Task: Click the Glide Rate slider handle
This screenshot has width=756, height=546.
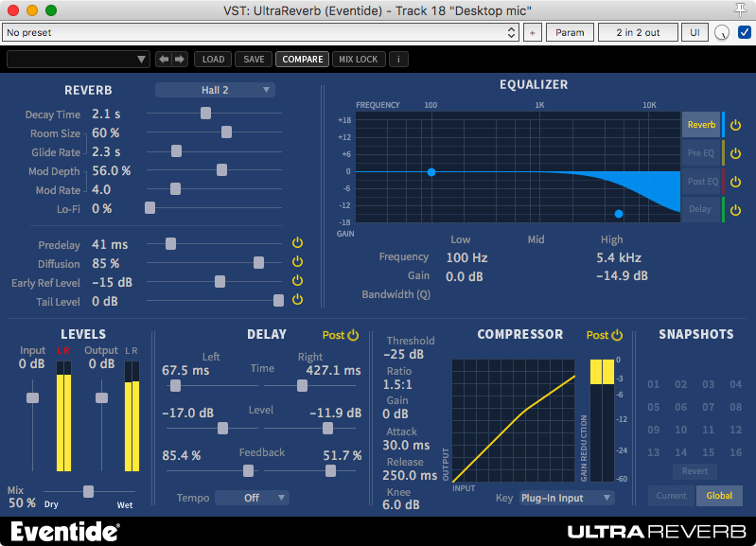Action: (x=177, y=151)
